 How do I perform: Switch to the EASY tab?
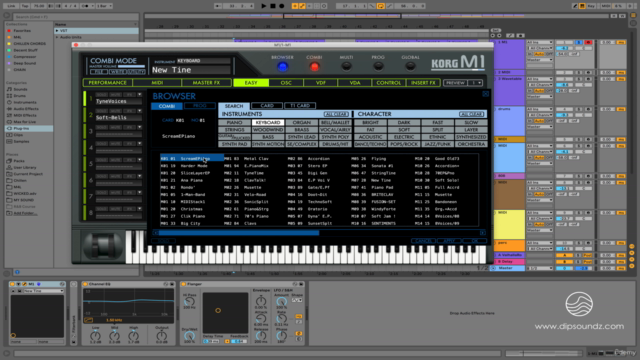click(x=251, y=82)
